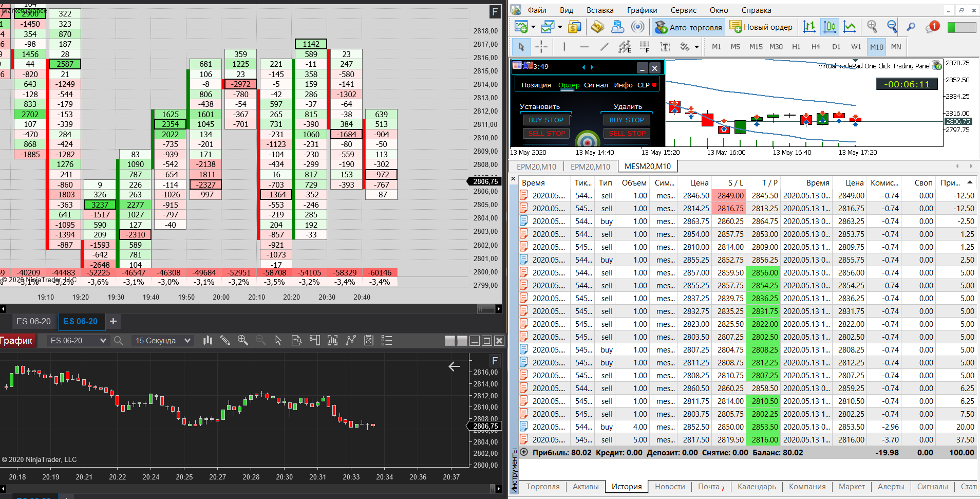Click the signals radio-wave icon

point(638,27)
